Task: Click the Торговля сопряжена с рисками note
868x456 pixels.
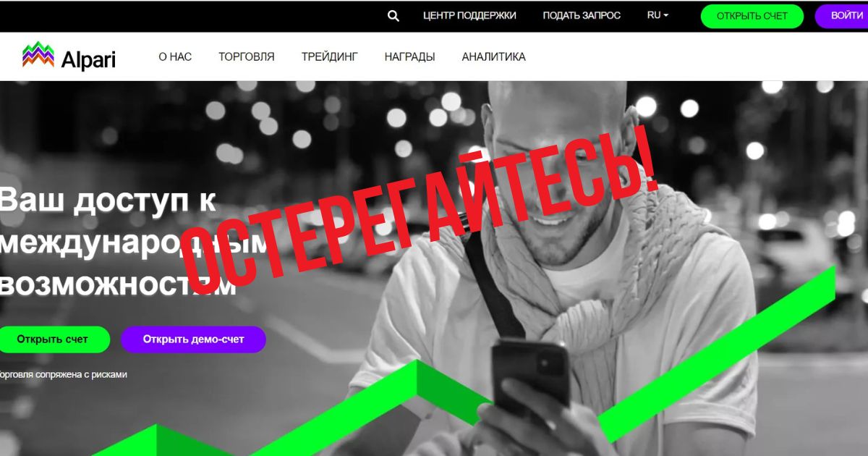Action: coord(64,374)
